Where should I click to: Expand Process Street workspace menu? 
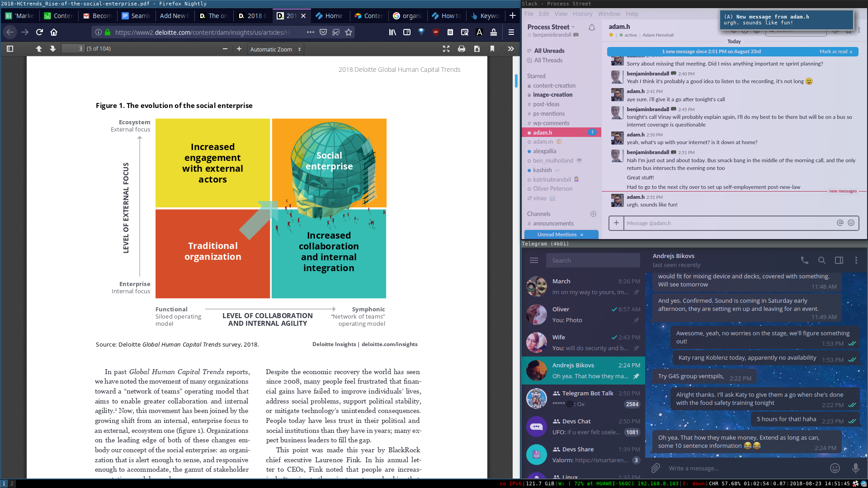click(551, 27)
